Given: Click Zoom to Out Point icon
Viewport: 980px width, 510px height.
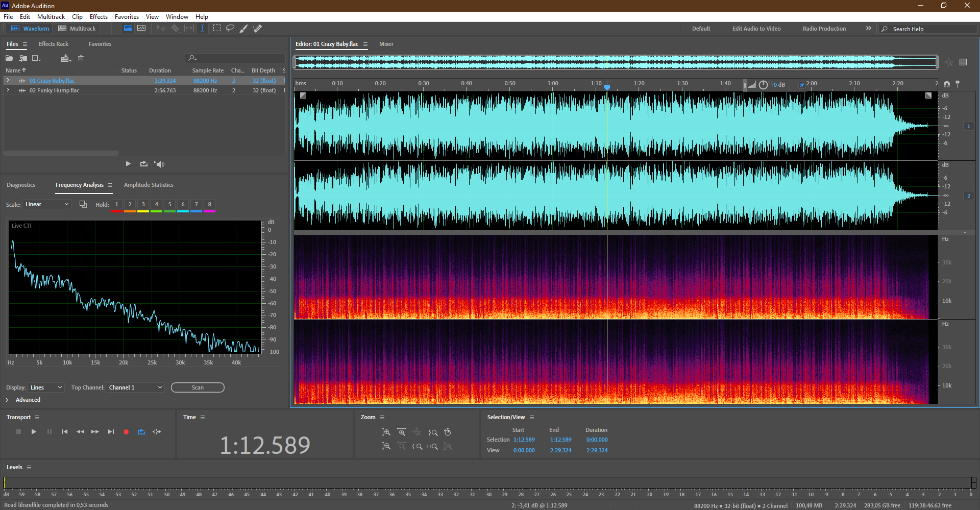Looking at the screenshot, I should point(433,432).
